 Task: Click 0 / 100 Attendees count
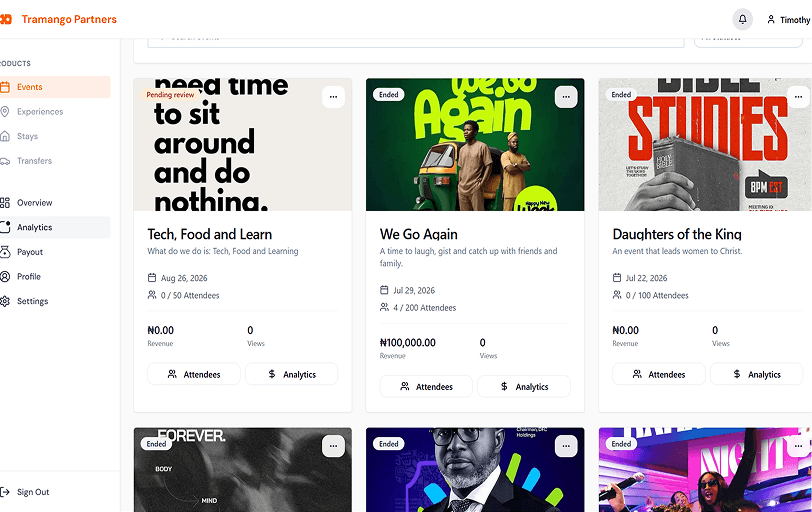click(657, 296)
